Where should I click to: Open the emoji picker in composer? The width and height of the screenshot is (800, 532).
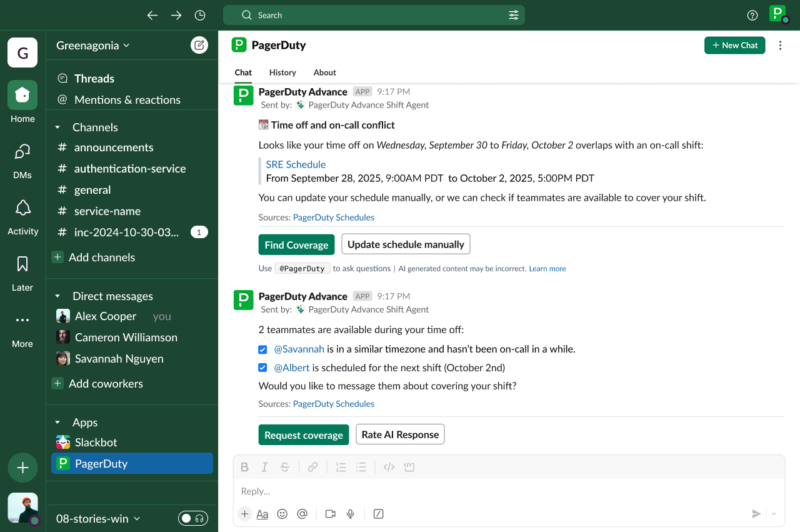(282, 514)
